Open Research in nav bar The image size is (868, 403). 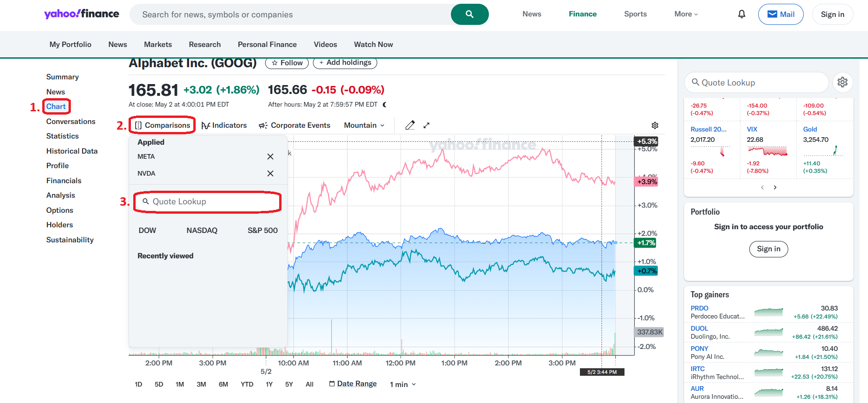coord(205,45)
